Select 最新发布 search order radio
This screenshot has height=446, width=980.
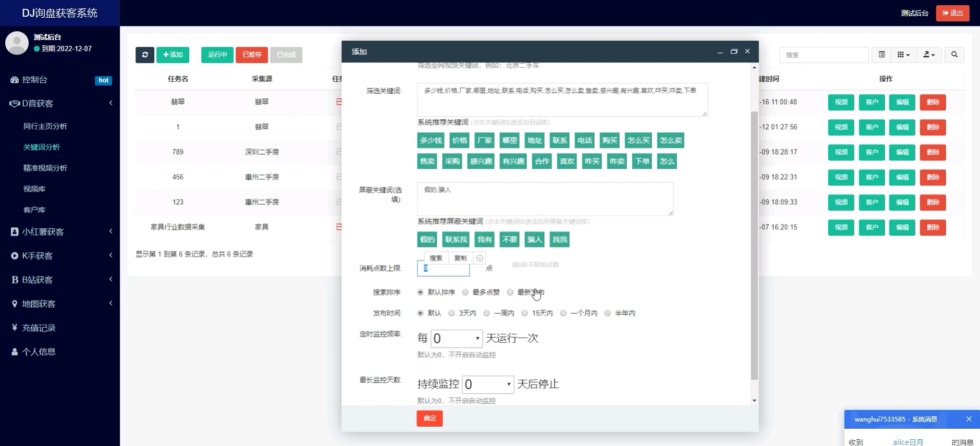coord(510,292)
